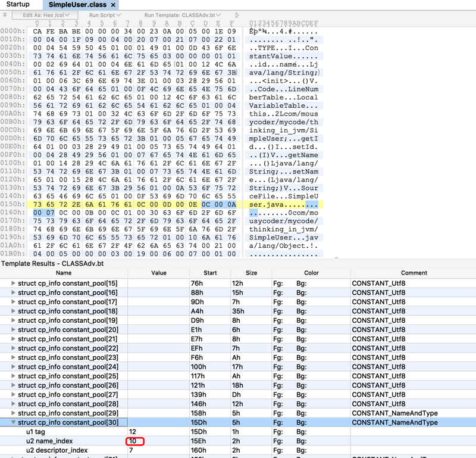Image resolution: width=476 pixels, height=458 pixels.
Task: Expand struct cp_info constant_pool[22]
Action: click(13, 348)
